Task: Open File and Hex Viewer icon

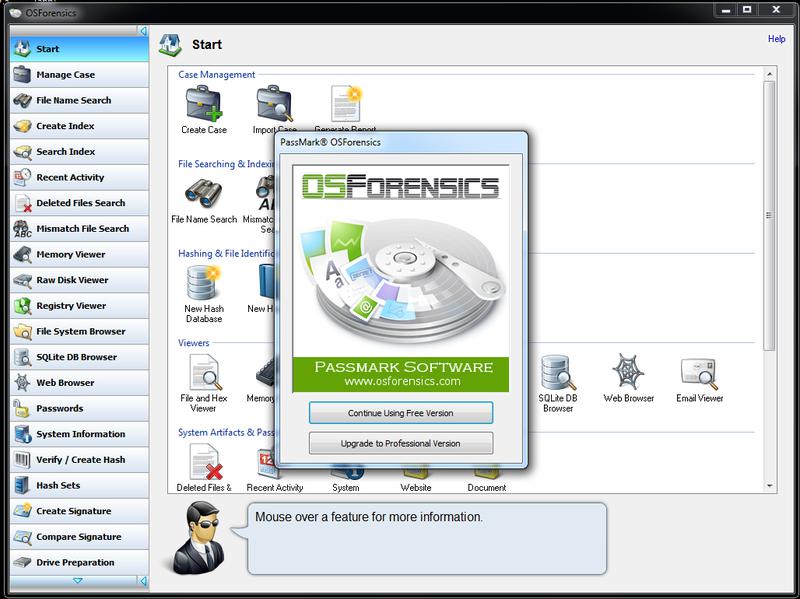Action: click(x=205, y=372)
